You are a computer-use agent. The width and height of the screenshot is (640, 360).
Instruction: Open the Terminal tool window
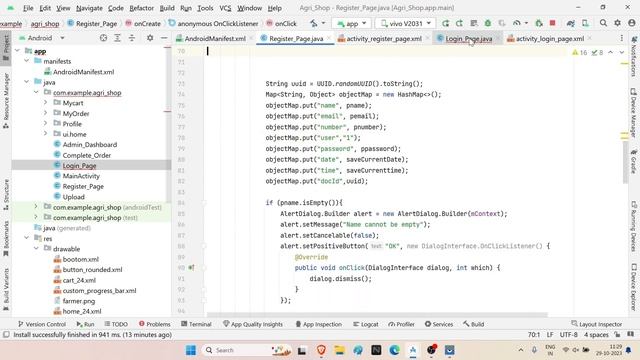click(196, 324)
